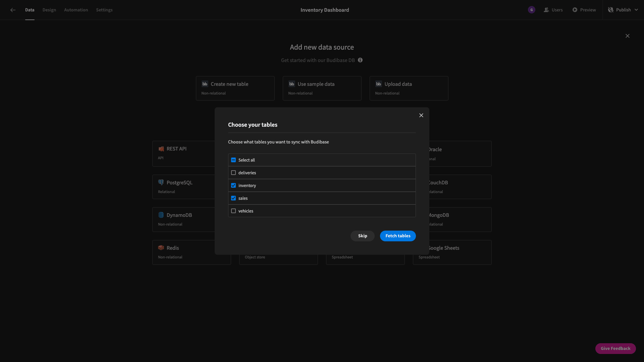Screen dimensions: 644x362
Task: Check the vehicles table checkbox
Action: [x=233, y=211]
